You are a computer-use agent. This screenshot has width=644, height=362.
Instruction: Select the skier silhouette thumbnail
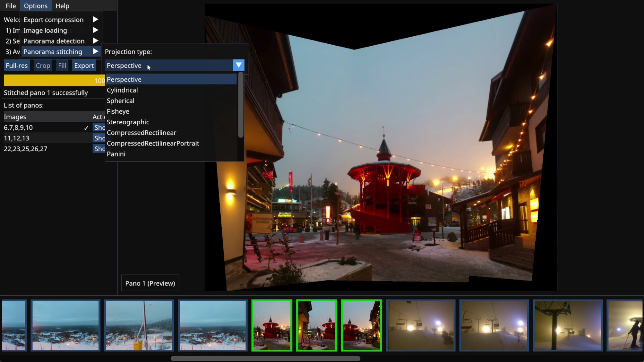625,325
